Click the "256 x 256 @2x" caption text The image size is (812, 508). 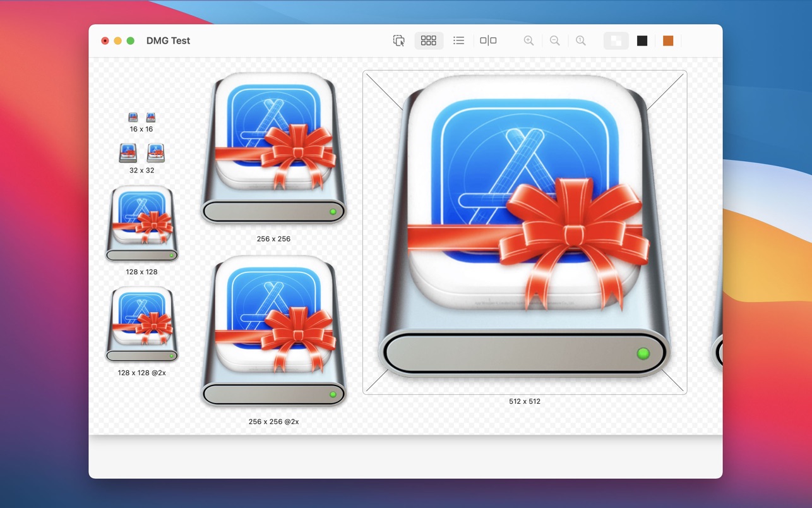[x=273, y=421]
